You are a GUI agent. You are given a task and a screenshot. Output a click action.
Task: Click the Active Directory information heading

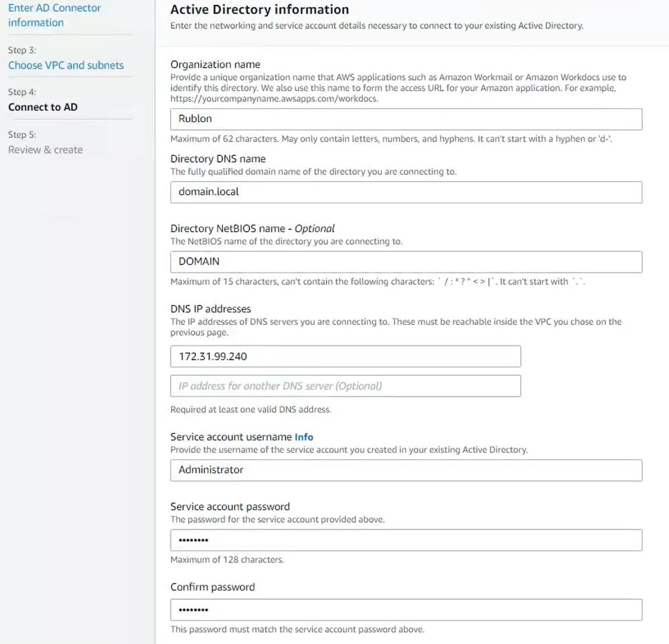(259, 9)
